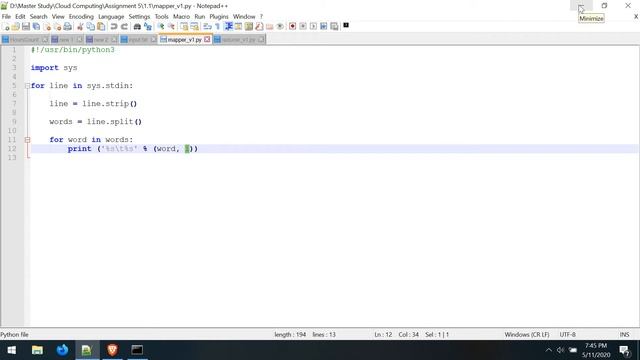Open the Macro menu
The image size is (640, 360).
(x=181, y=17)
